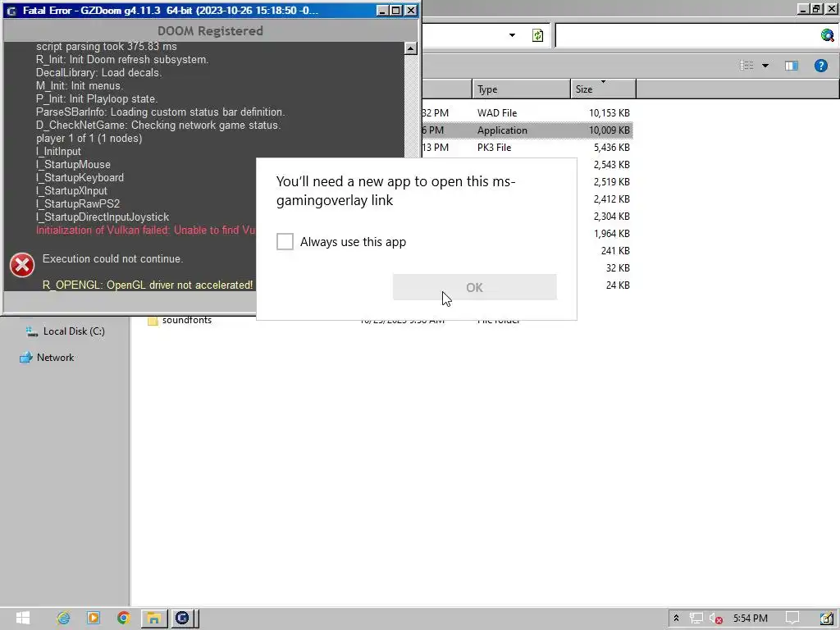Viewport: 840px width, 630px height.
Task: Launch Google Chrome from the taskbar
Action: coord(123,618)
